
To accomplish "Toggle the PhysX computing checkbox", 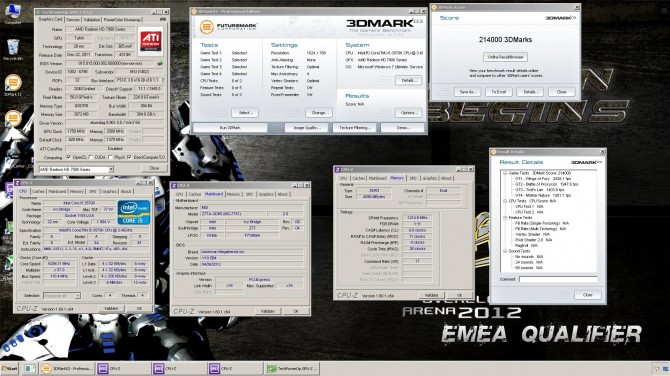I will [x=110, y=157].
